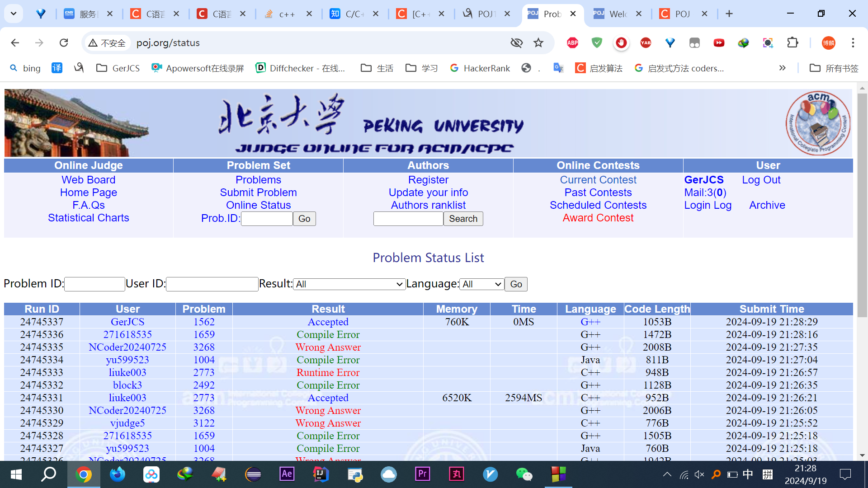Open the Language filter dropdown
The height and width of the screenshot is (488, 868).
(481, 284)
